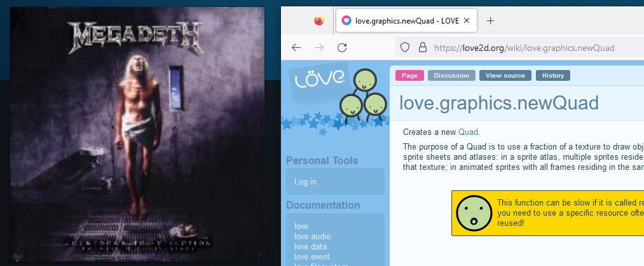Click the three green balls mascot
This screenshot has height=266, width=644.
click(364, 97)
